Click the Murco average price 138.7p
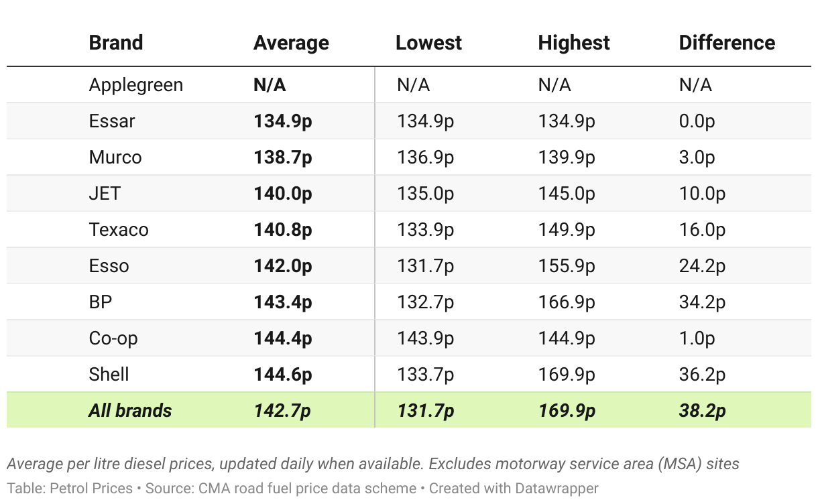Image resolution: width=818 pixels, height=504 pixels. coord(282,157)
